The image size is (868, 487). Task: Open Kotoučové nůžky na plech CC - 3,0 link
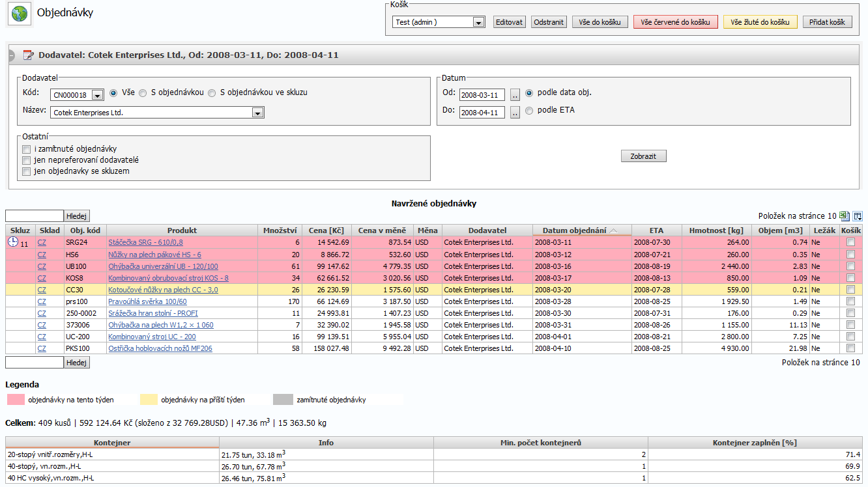point(163,290)
